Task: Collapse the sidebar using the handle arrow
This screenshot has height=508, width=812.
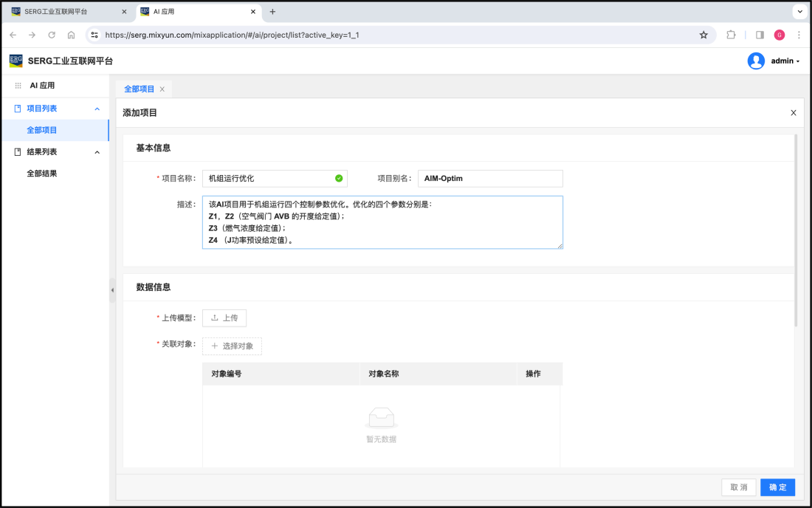Action: tap(112, 290)
